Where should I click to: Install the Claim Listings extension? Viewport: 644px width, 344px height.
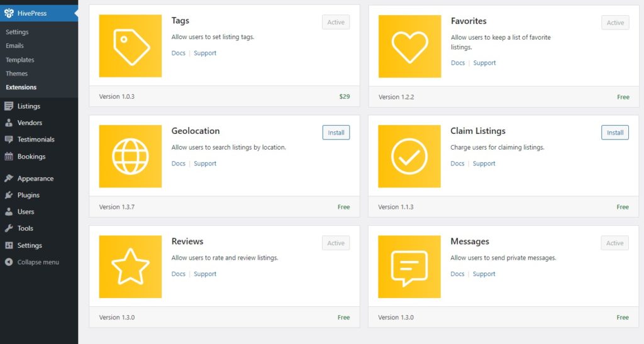pyautogui.click(x=615, y=133)
